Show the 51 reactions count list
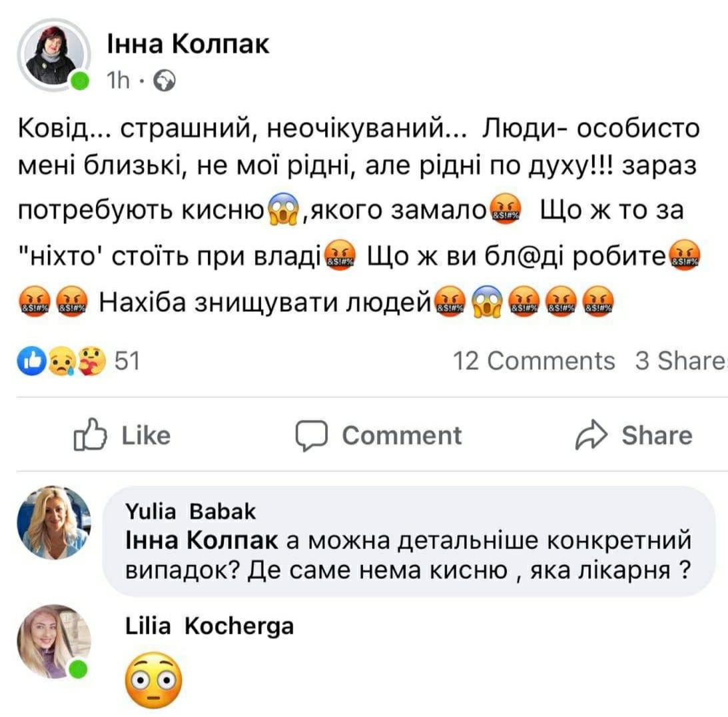This screenshot has width=728, height=717. click(x=127, y=360)
